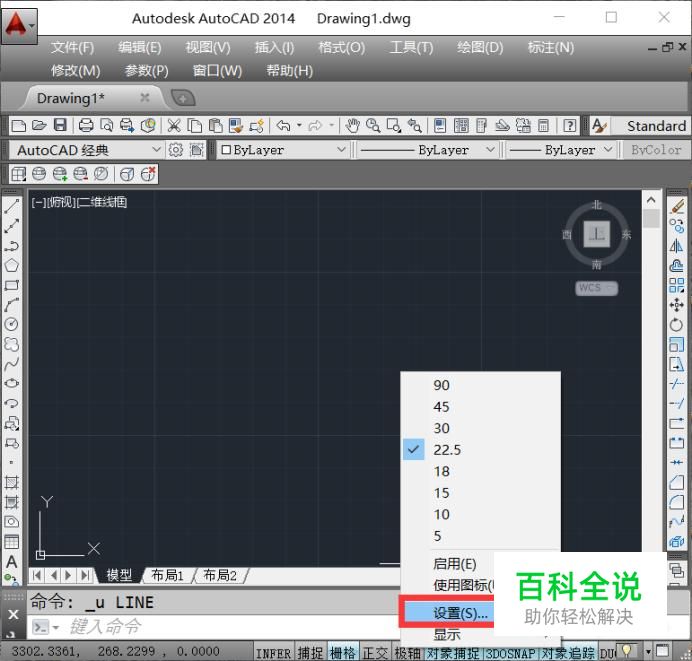This screenshot has width=692, height=661.
Task: Open the 格式(O) menu
Action: click(x=342, y=47)
